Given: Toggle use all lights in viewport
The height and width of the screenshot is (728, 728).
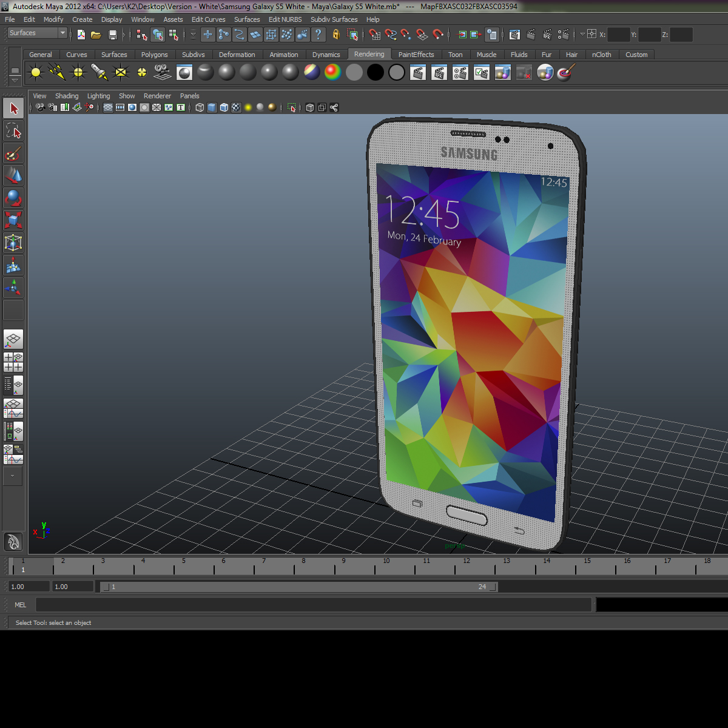Looking at the screenshot, I should click(248, 107).
